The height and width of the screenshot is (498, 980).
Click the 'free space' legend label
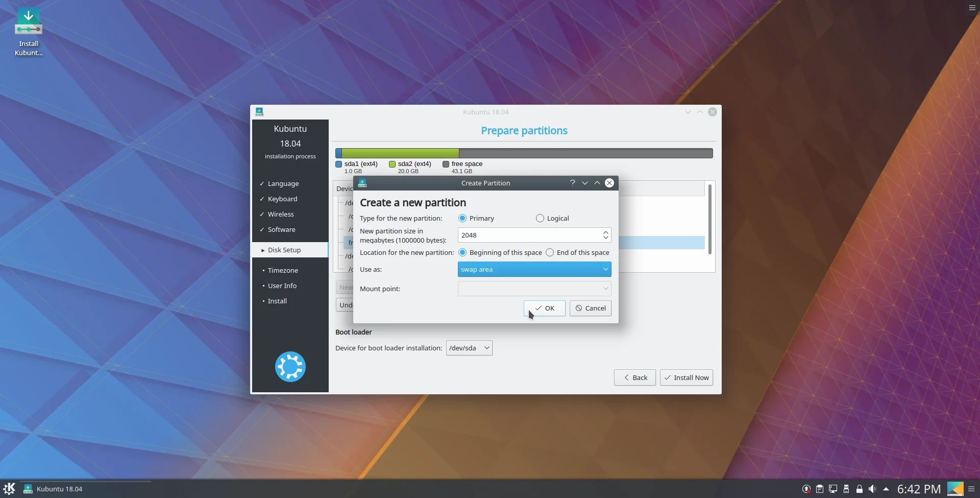coord(467,164)
